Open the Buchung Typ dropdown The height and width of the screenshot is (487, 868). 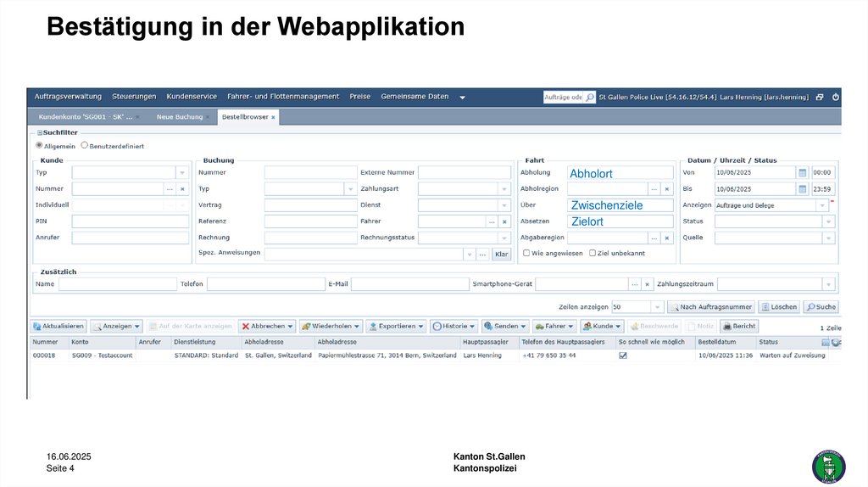350,189
